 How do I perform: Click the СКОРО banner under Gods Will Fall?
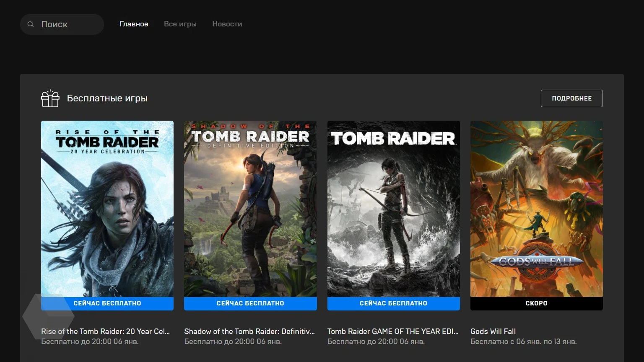pos(537,304)
